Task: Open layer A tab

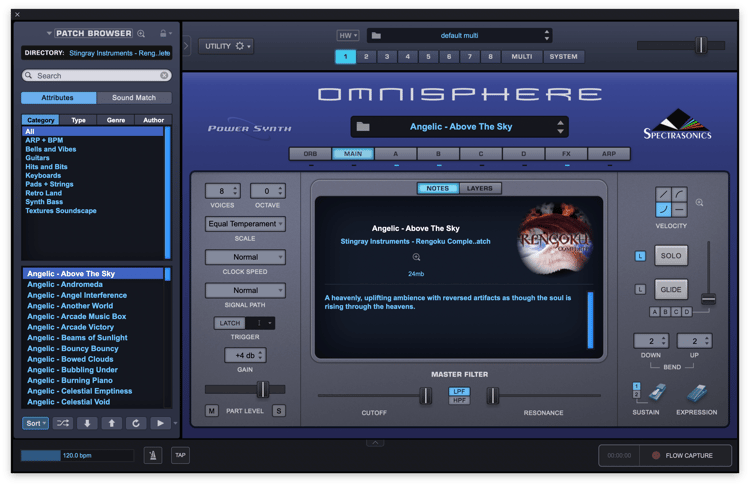Action: pyautogui.click(x=396, y=154)
